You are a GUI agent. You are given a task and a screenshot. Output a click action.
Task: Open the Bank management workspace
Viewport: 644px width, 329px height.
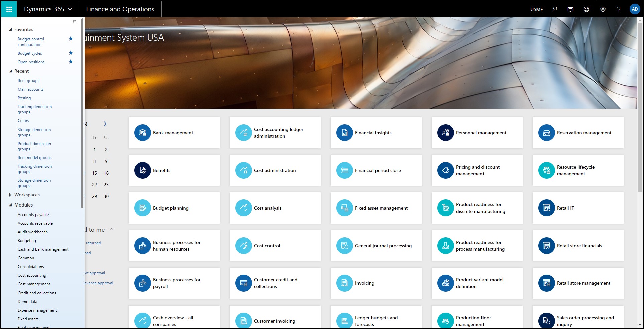[x=173, y=133]
